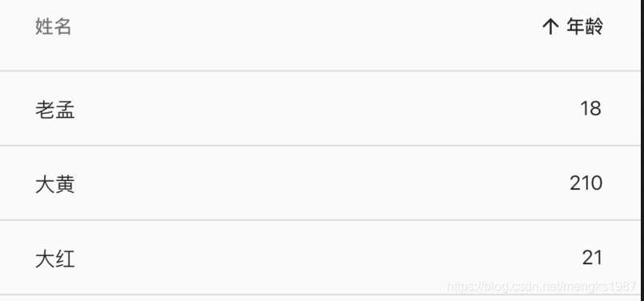The image size is (644, 301).
Task: Click the age value 21
Action: 592,259
